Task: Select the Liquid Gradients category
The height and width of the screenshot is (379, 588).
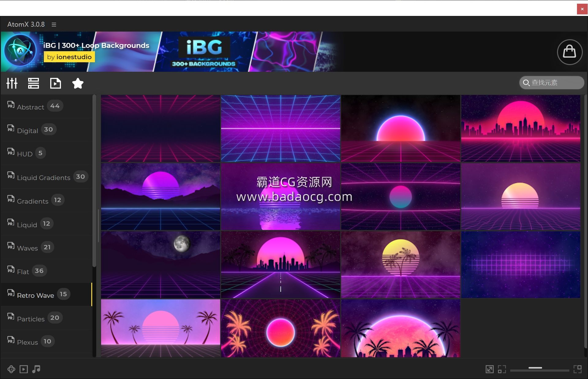Action: 46,177
